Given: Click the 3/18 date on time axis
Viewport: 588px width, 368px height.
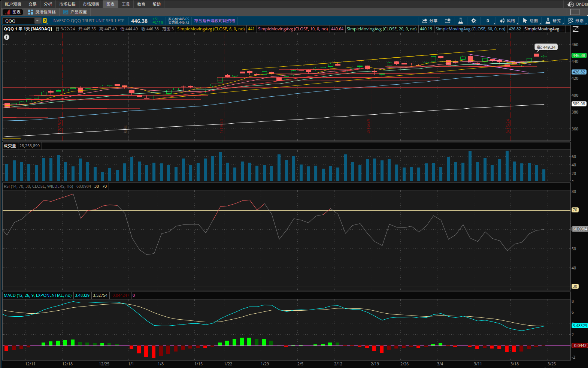Looking at the screenshot, I should coord(515,364).
